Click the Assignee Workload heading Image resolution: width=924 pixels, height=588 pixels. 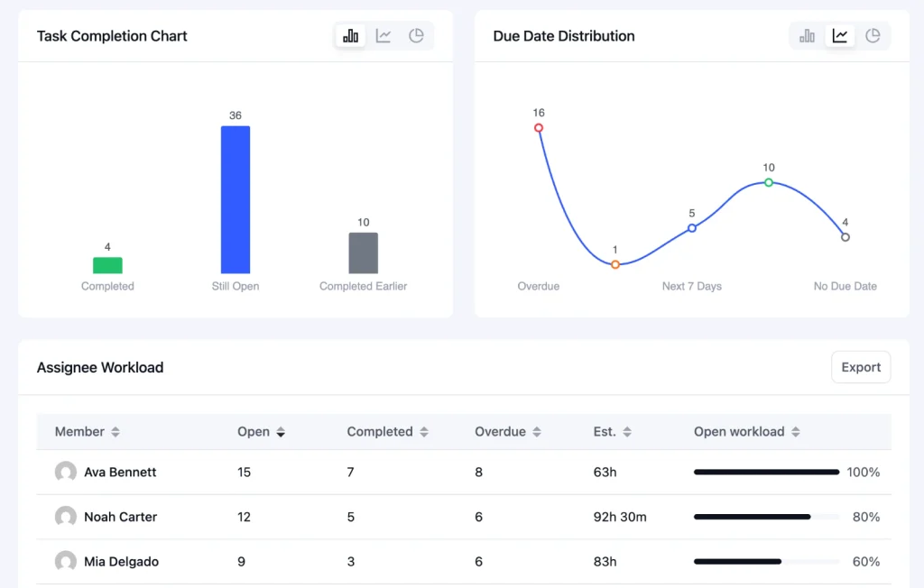click(x=100, y=367)
